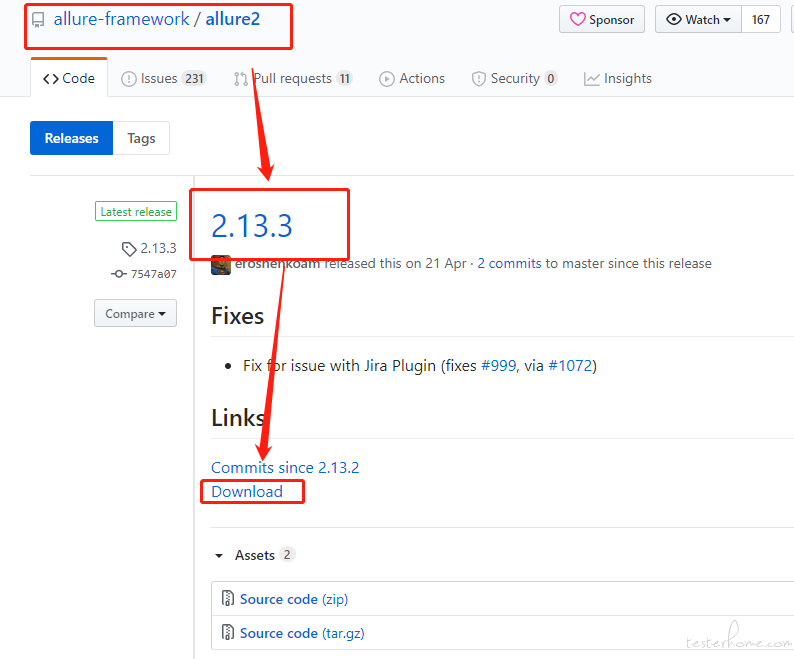The image size is (794, 659).
Task: Click the Links heading
Action: pyautogui.click(x=238, y=418)
